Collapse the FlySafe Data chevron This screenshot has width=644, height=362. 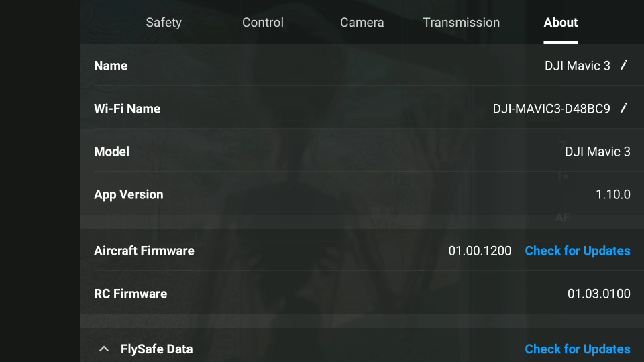coord(104,349)
